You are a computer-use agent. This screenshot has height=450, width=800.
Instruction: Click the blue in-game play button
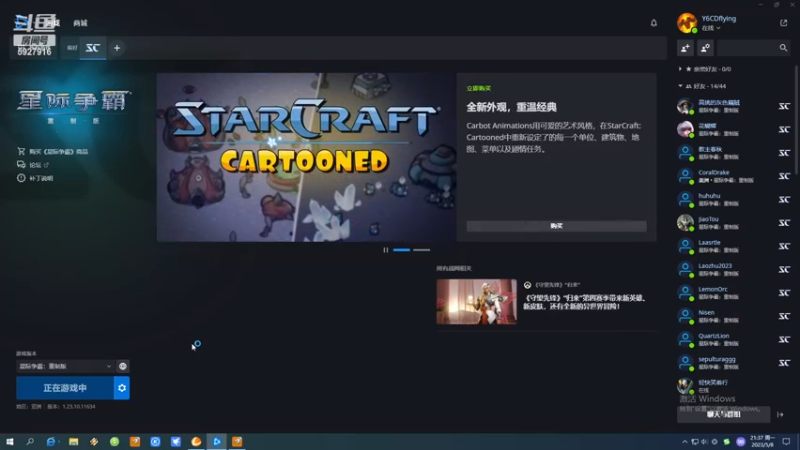click(x=65, y=388)
